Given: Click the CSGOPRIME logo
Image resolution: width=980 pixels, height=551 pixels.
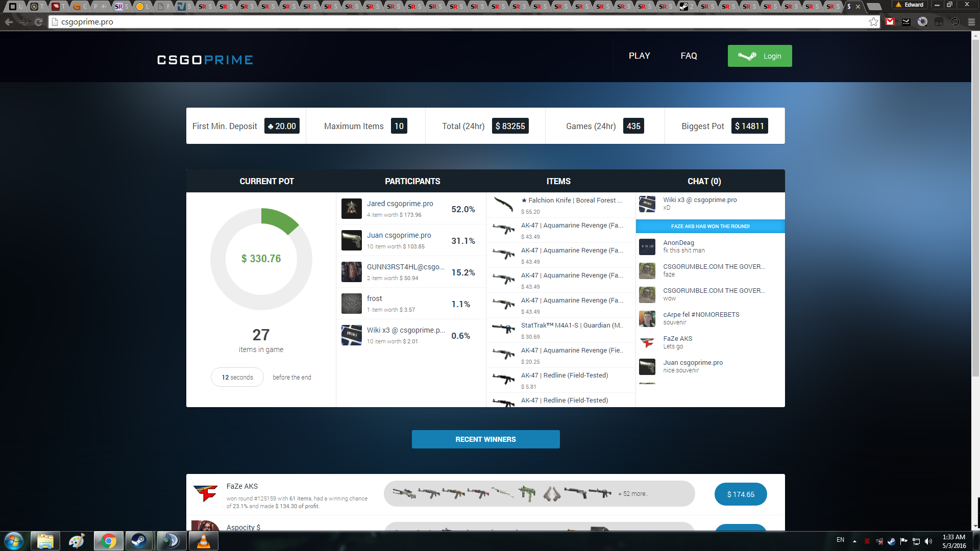Looking at the screenshot, I should (205, 60).
